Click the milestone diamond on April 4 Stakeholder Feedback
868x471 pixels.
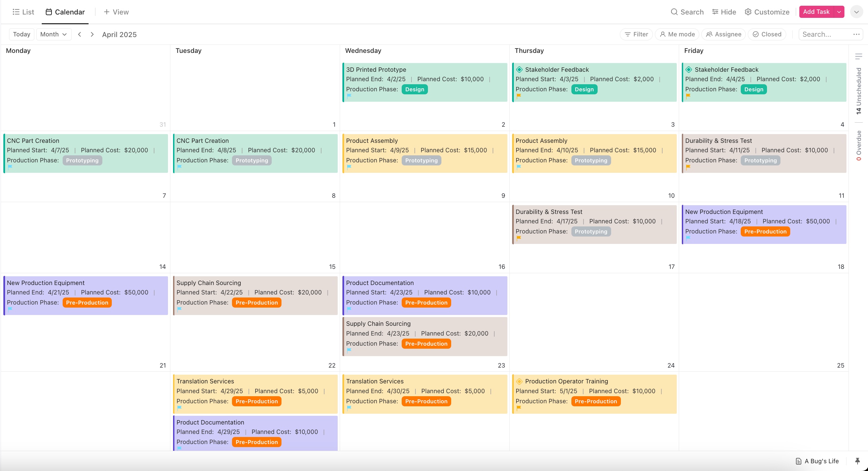[689, 69]
